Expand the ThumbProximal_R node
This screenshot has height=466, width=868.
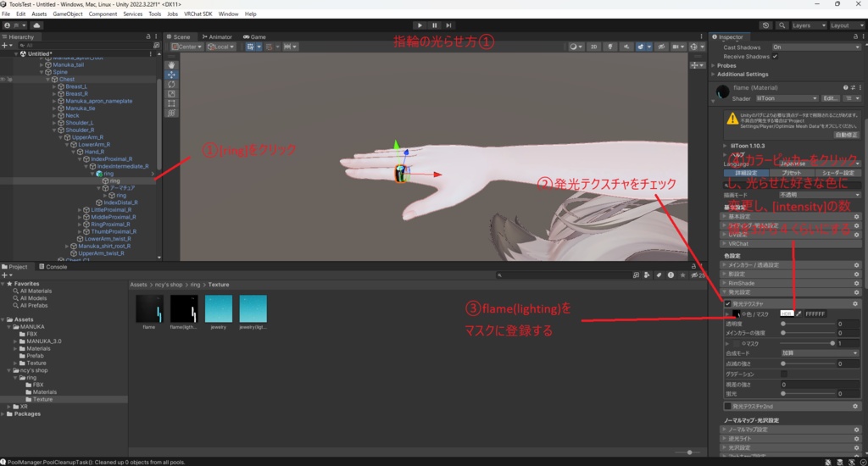pos(80,232)
